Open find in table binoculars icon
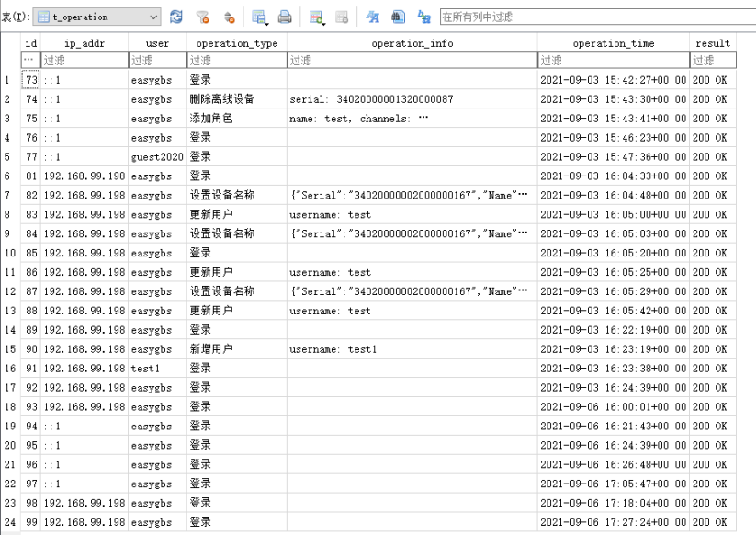Image resolution: width=756 pixels, height=535 pixels. pyautogui.click(x=398, y=17)
